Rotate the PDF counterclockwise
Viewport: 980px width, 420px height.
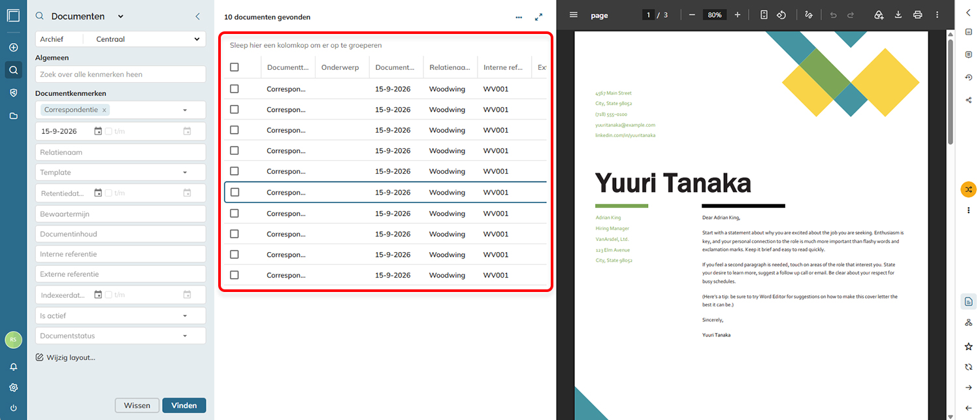click(x=781, y=15)
